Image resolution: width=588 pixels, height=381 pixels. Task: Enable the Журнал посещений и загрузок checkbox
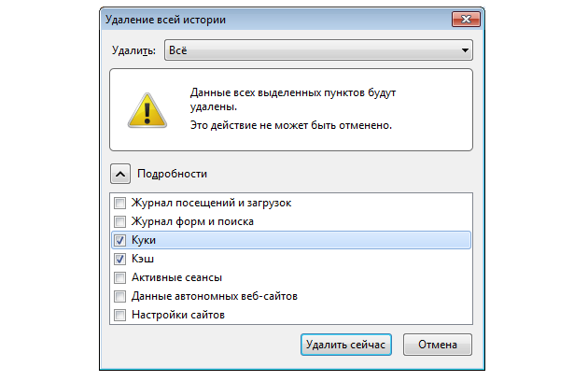(120, 203)
